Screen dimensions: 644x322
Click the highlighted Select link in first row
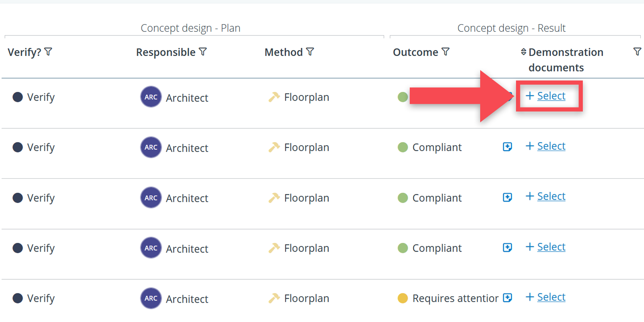[551, 96]
